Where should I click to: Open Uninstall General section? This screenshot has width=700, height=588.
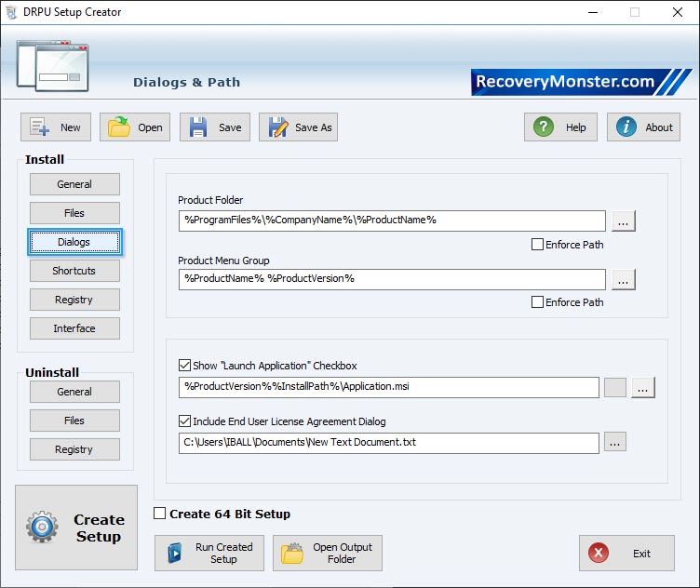click(74, 392)
